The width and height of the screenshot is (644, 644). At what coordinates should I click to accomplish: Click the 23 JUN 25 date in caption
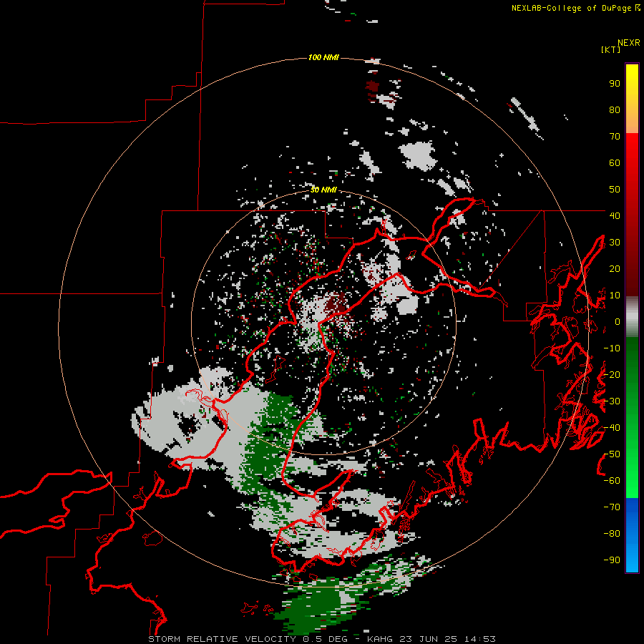[429, 639]
